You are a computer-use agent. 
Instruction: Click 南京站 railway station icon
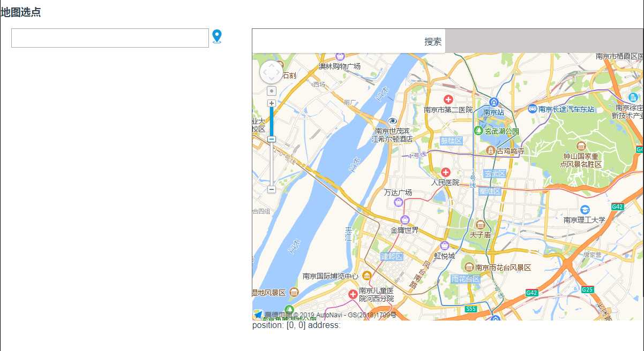(x=494, y=102)
